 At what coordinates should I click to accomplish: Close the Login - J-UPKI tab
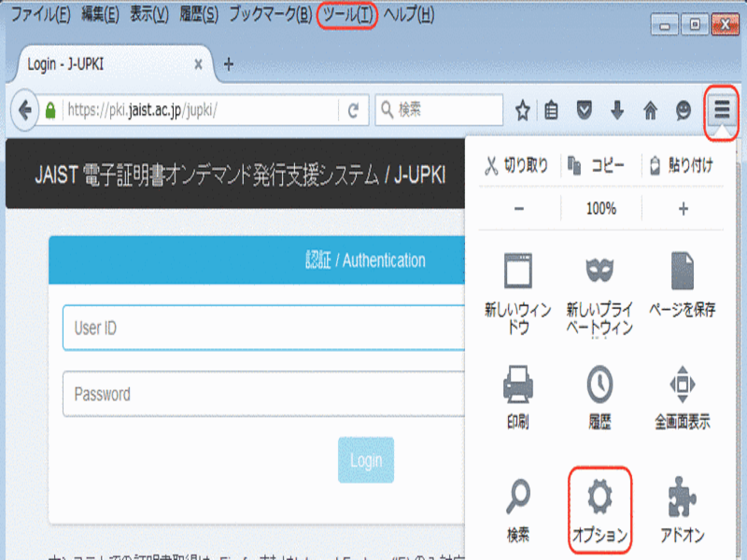click(199, 64)
